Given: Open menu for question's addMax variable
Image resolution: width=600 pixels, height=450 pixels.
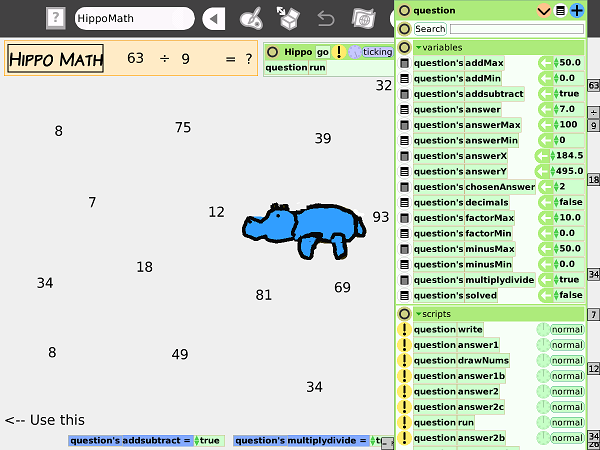Looking at the screenshot, I should tap(405, 63).
